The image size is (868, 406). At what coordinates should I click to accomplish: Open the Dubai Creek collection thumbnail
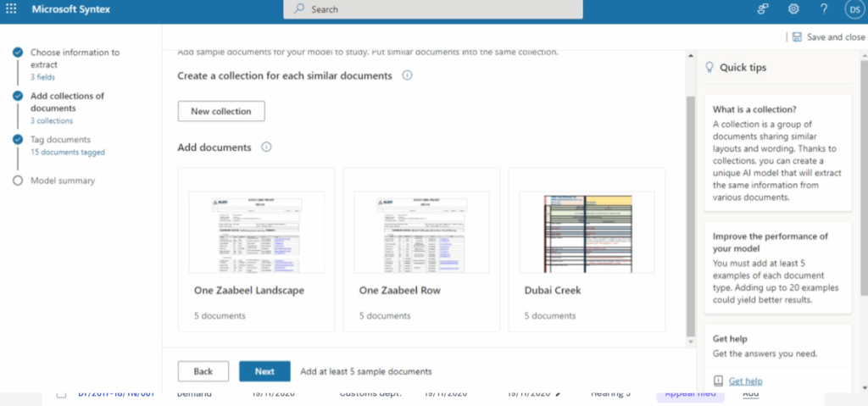tap(587, 232)
